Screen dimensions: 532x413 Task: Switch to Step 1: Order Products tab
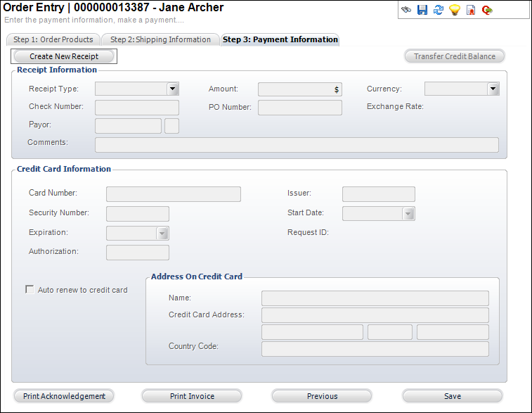53,39
